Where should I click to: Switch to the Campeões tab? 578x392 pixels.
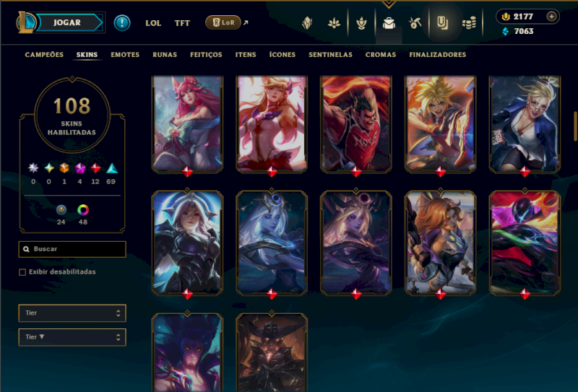point(44,55)
